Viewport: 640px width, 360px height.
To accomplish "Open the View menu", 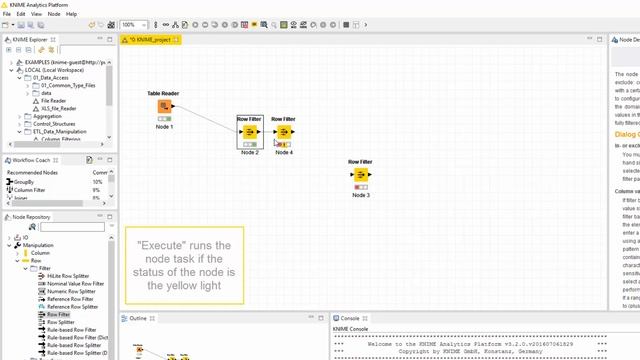I will point(36,14).
